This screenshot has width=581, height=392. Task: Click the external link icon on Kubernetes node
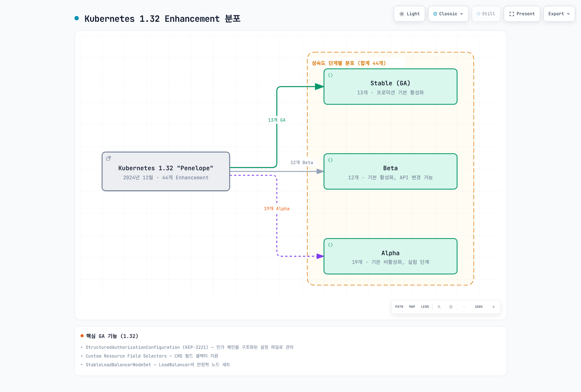[x=108, y=158]
